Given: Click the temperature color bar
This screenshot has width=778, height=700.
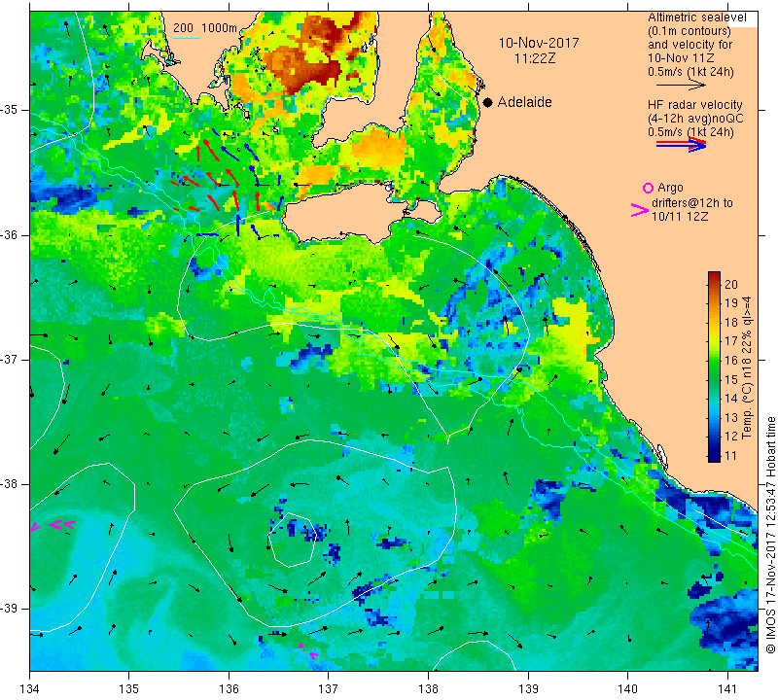Looking at the screenshot, I should pyautogui.click(x=714, y=367).
